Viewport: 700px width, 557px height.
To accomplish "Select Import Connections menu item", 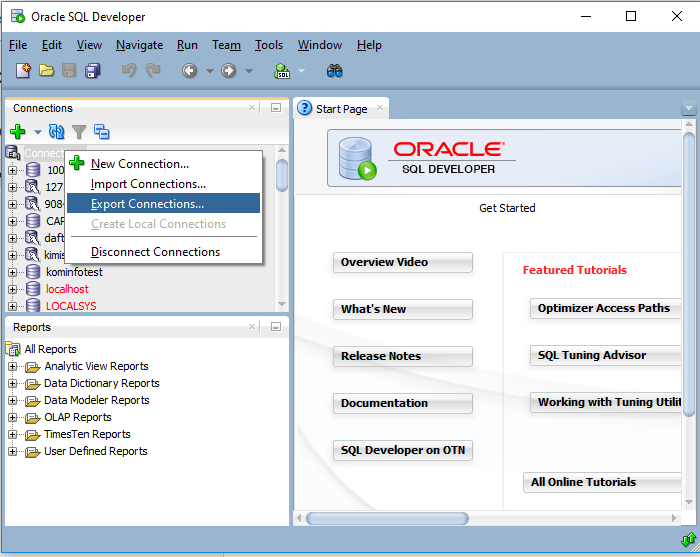I will coord(163,184).
